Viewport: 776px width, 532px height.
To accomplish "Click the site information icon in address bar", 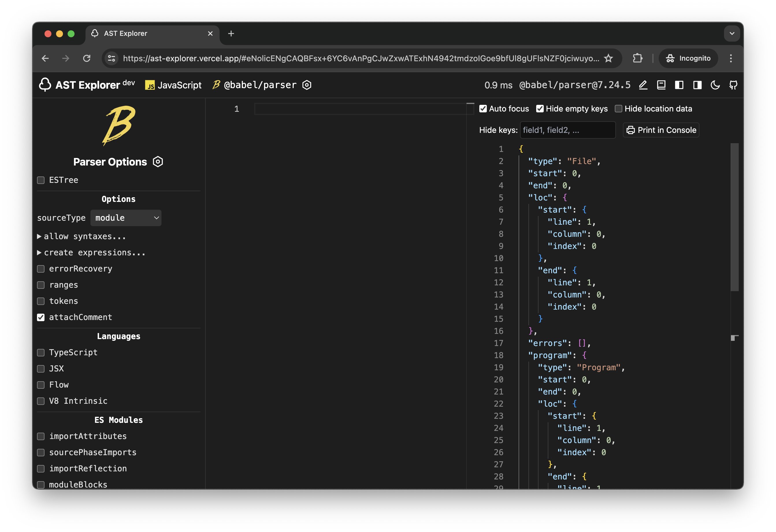I will tap(112, 58).
